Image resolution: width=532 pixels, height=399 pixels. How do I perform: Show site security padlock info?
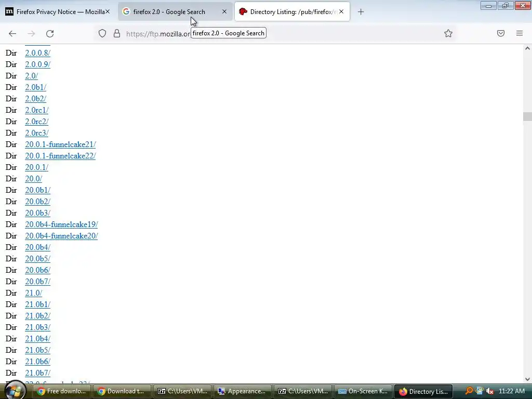coord(117,33)
